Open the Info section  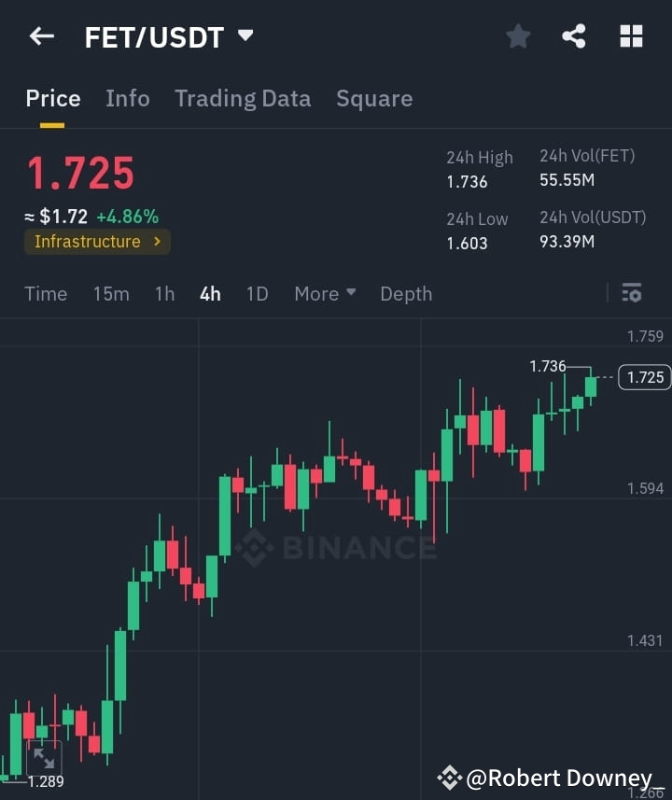(128, 98)
